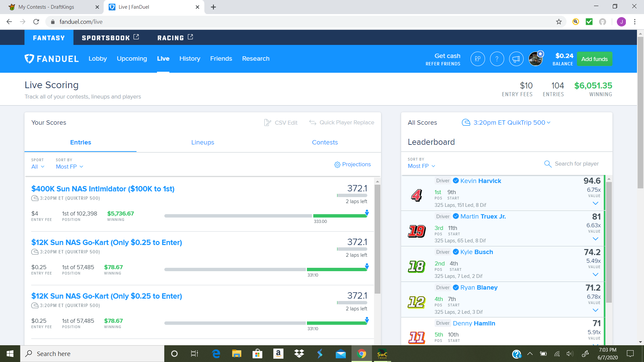This screenshot has height=362, width=644.
Task: Switch to the Lineups tab
Action: pos(202,142)
